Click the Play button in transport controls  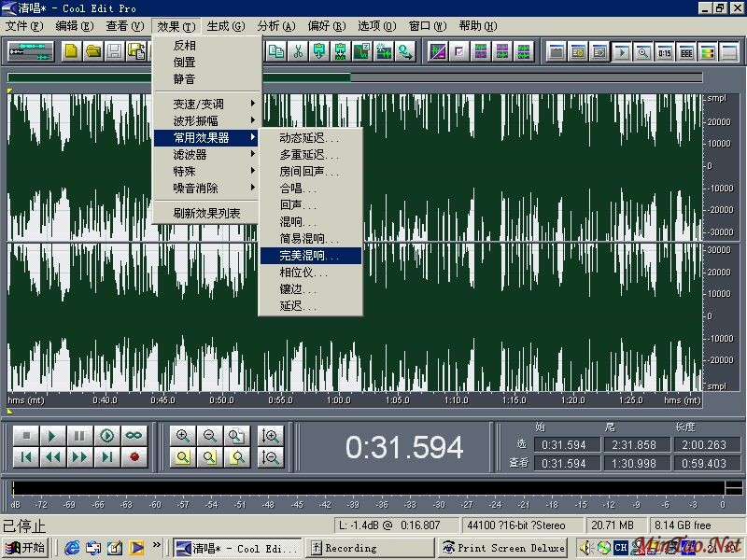53,435
